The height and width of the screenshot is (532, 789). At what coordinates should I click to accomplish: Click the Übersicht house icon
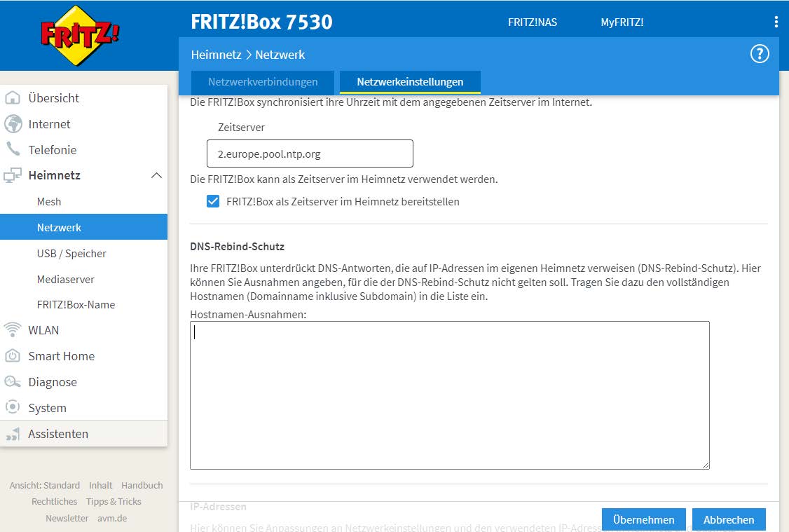pos(13,98)
